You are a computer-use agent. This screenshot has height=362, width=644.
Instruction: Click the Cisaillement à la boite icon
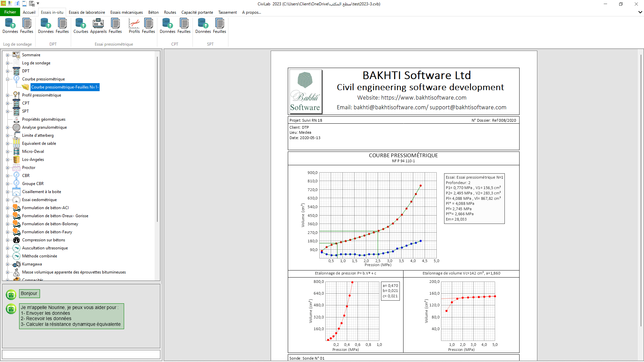tap(16, 192)
